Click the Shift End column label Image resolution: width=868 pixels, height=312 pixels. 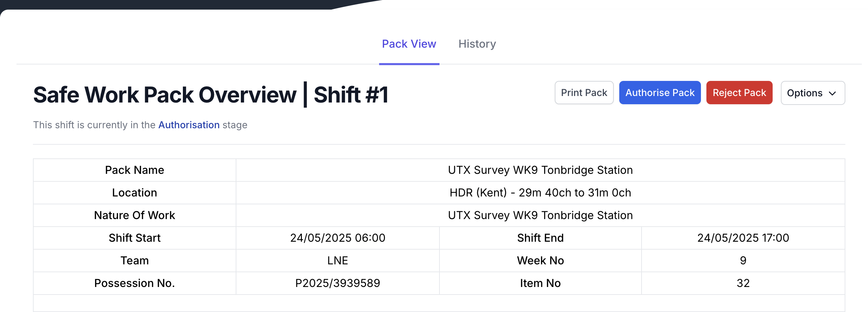tap(540, 238)
